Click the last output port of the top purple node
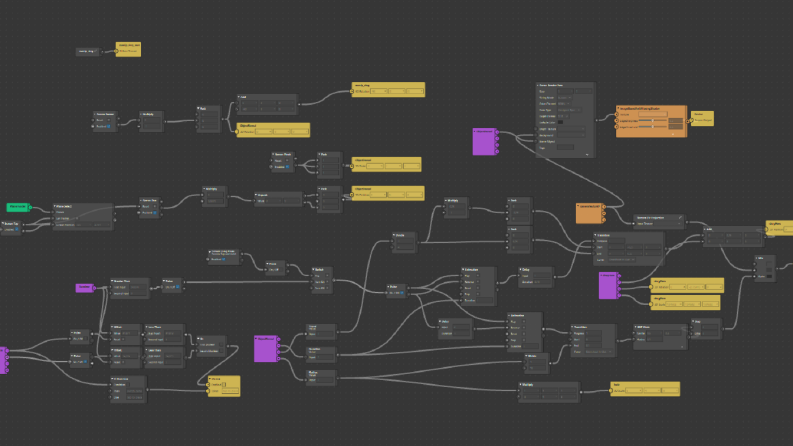The height and width of the screenshot is (446, 793). pos(497,151)
